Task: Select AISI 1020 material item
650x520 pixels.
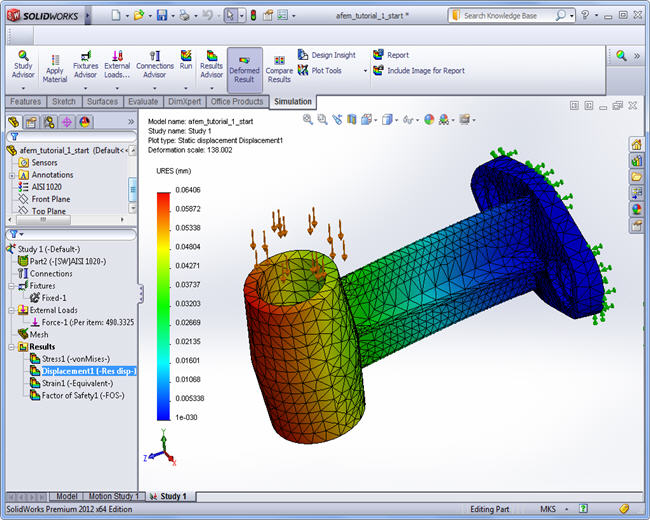Action: tap(40, 187)
